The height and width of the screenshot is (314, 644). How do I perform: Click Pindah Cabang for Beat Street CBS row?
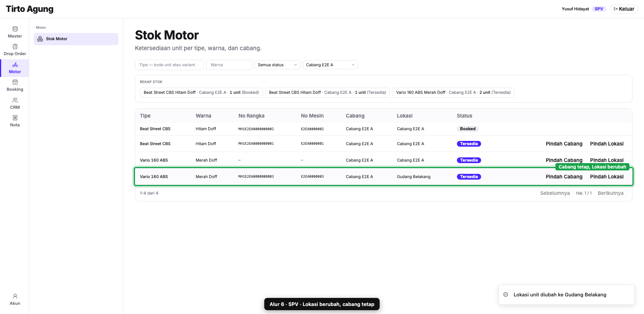[x=564, y=144]
